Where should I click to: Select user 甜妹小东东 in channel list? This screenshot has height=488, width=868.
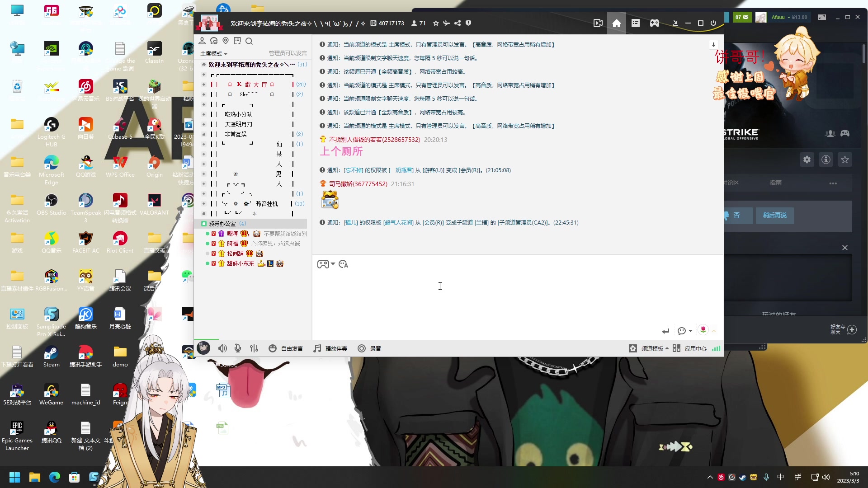(x=241, y=263)
